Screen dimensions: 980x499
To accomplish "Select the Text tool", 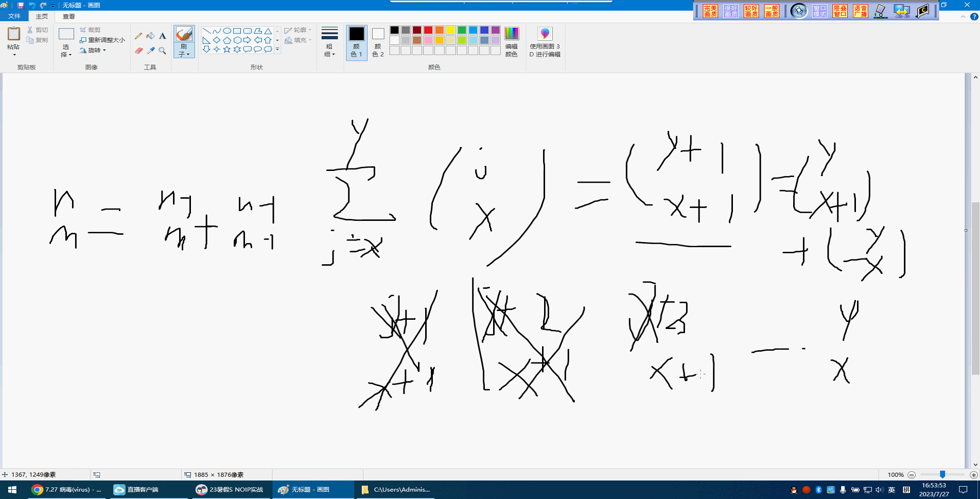I will pyautogui.click(x=163, y=36).
